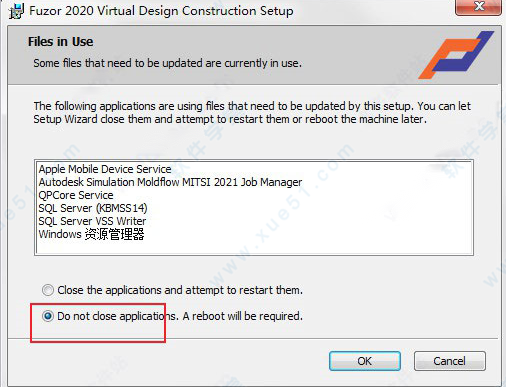Click the OK button

(x=365, y=361)
